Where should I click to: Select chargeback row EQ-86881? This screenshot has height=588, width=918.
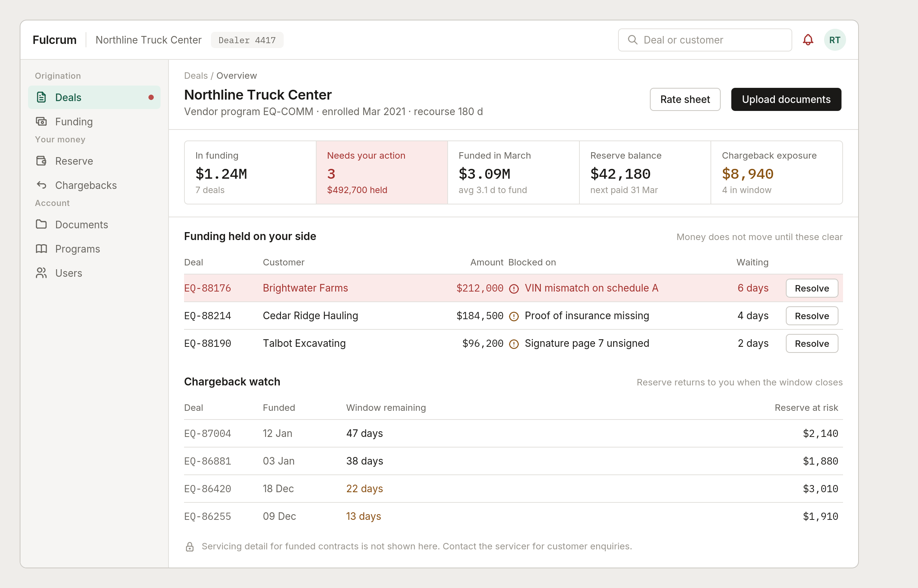pyautogui.click(x=513, y=461)
